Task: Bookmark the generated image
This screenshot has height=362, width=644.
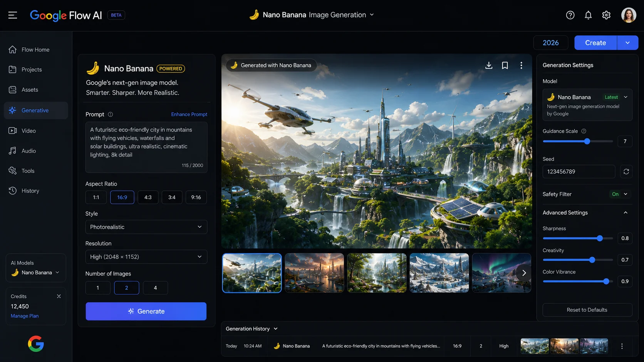Action: [x=505, y=65]
